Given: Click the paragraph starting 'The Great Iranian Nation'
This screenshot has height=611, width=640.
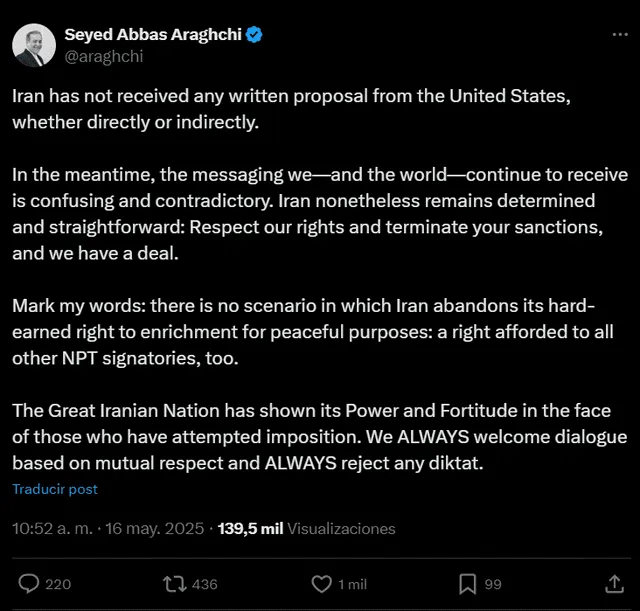Looking at the screenshot, I should click(320, 437).
